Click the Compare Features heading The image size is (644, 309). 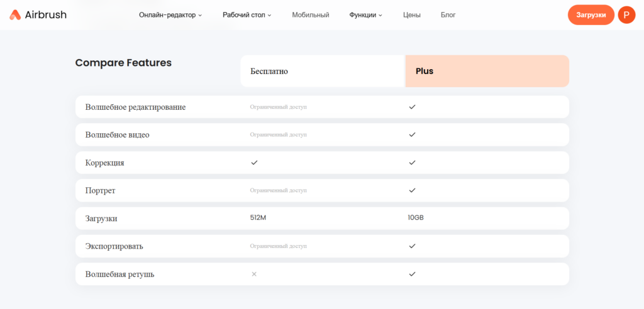(123, 63)
